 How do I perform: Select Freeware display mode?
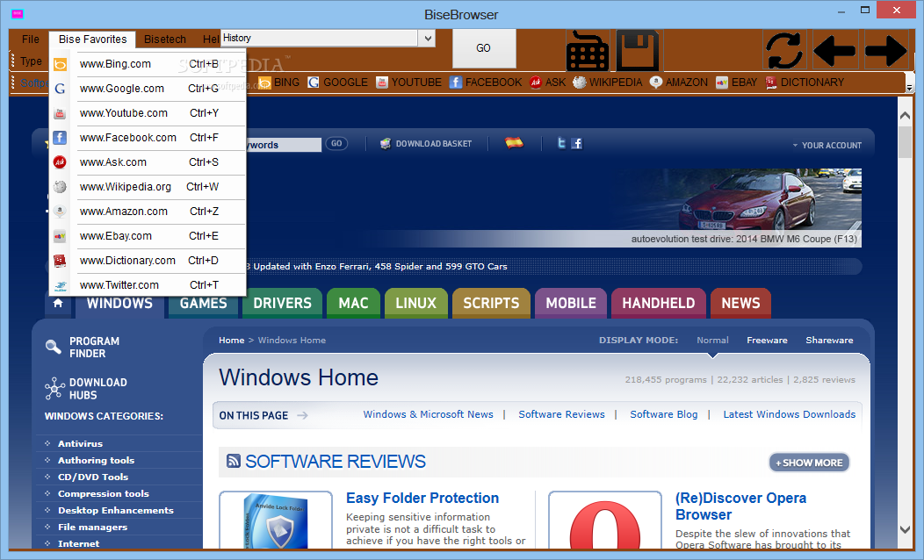click(767, 341)
